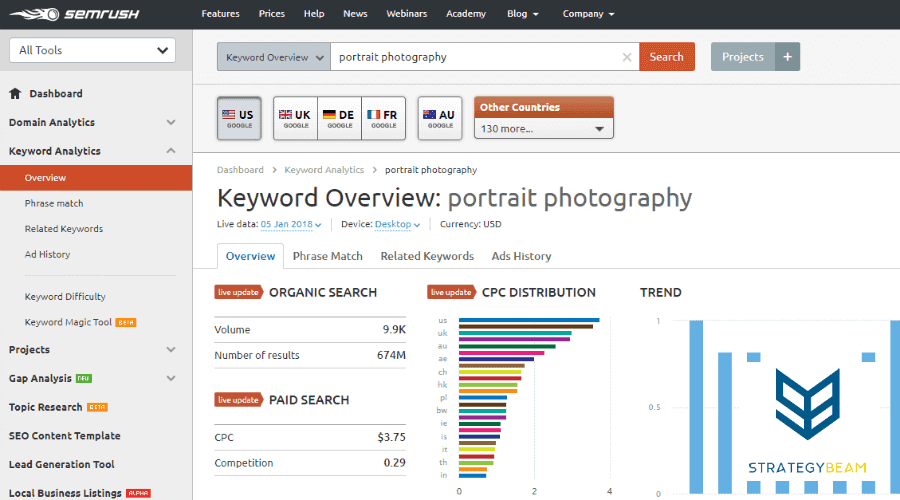Select the DE Google database flag
Image resolution: width=900 pixels, height=500 pixels.
(x=339, y=118)
